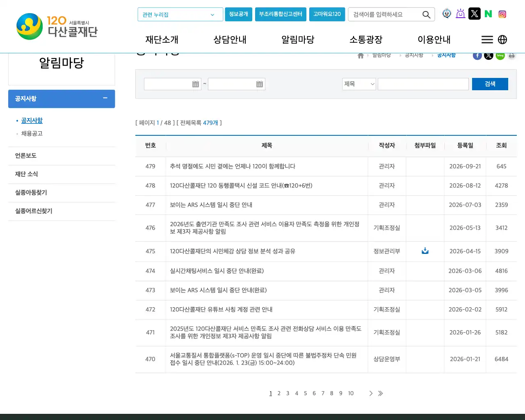This screenshot has width=525, height=420.
Task: Click the 120 다산콜재단 logo
Action: (x=57, y=27)
